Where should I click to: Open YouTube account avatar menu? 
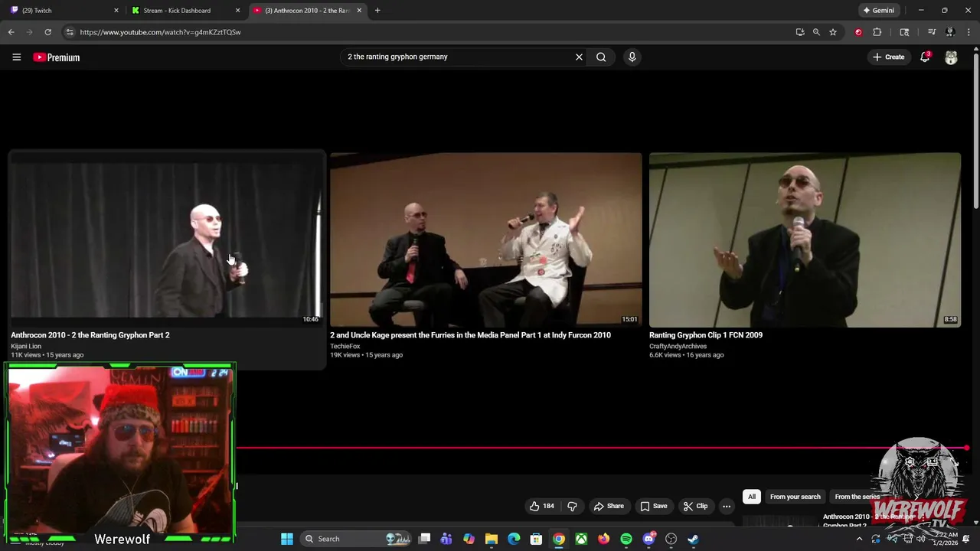(951, 57)
